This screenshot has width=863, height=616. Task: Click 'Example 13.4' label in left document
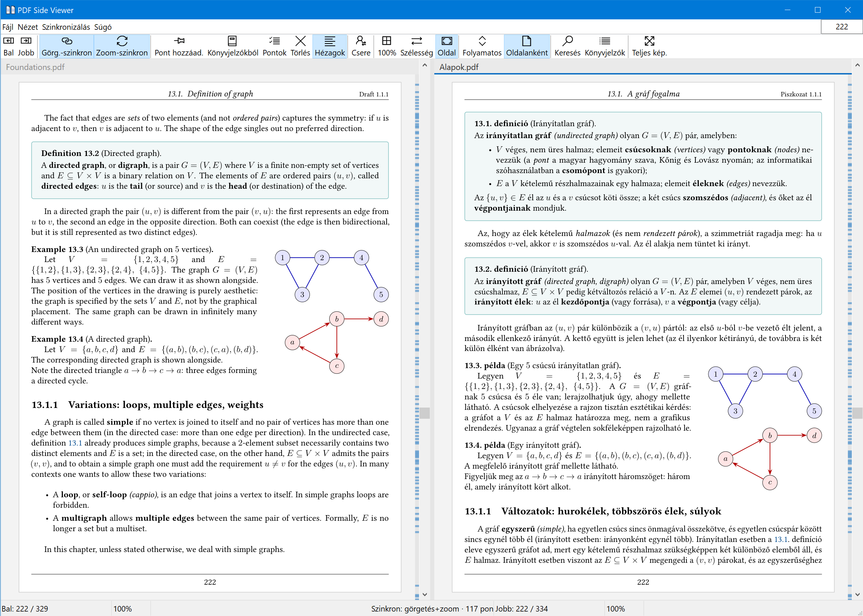(57, 339)
